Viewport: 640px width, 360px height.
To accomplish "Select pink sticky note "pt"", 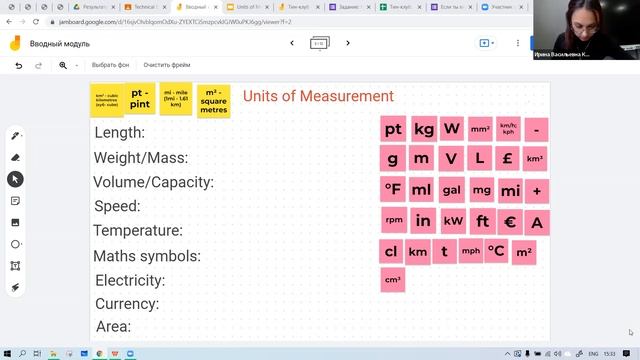I will pos(393,129).
